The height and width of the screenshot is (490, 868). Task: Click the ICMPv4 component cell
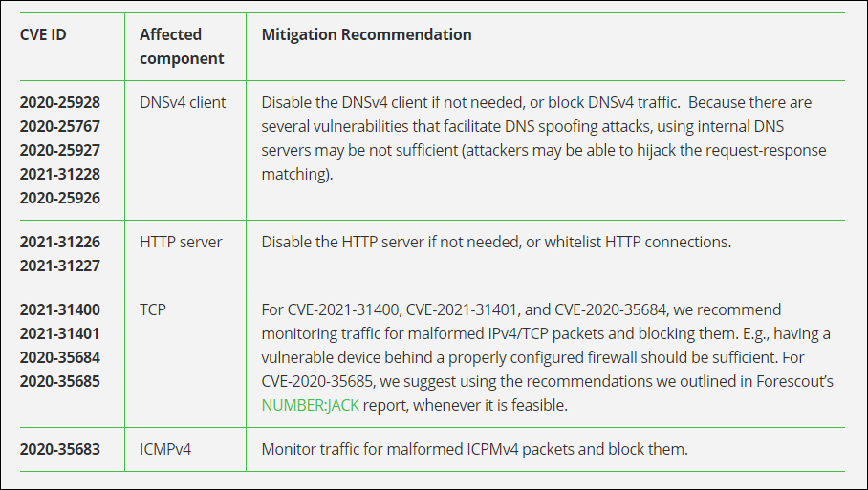coord(165,449)
